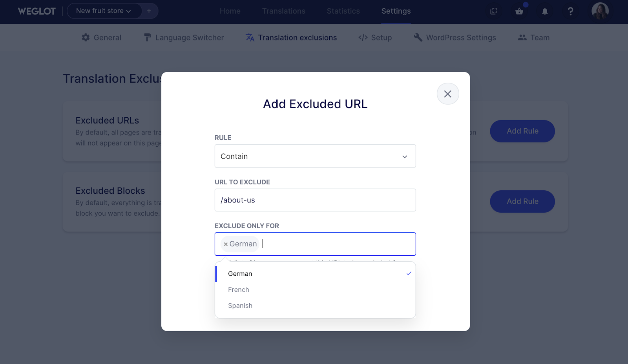Image resolution: width=628 pixels, height=364 pixels.
Task: Click the Weglot logo
Action: pos(37,11)
